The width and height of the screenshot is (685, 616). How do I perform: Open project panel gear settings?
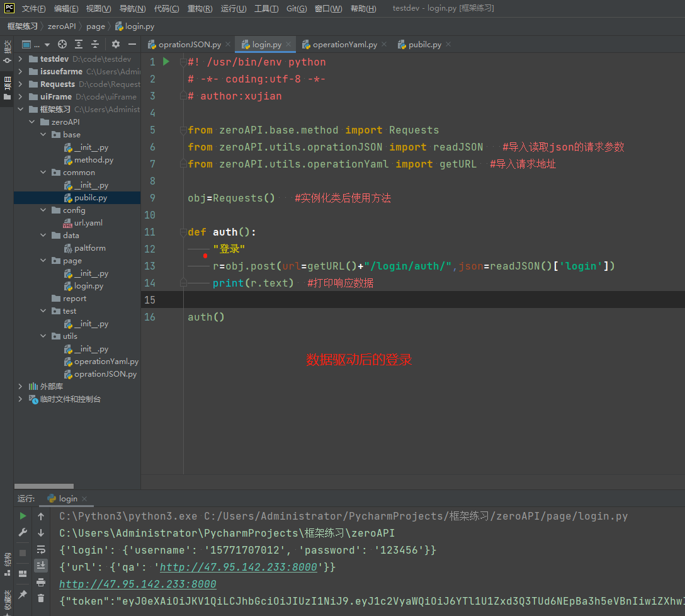pyautogui.click(x=116, y=44)
